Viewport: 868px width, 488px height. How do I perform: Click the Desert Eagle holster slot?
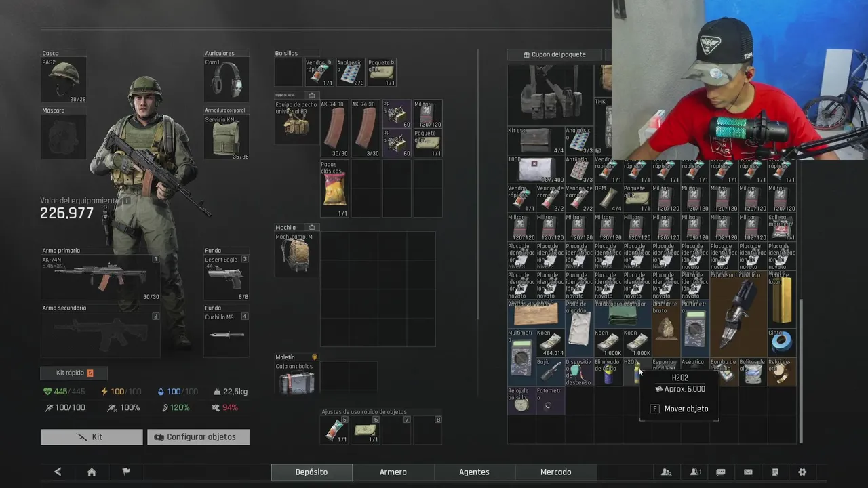click(x=226, y=277)
